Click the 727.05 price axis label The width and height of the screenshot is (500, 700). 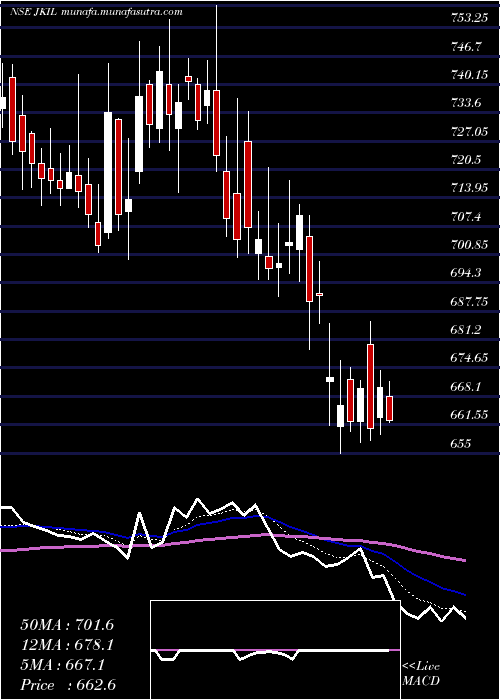468,132
